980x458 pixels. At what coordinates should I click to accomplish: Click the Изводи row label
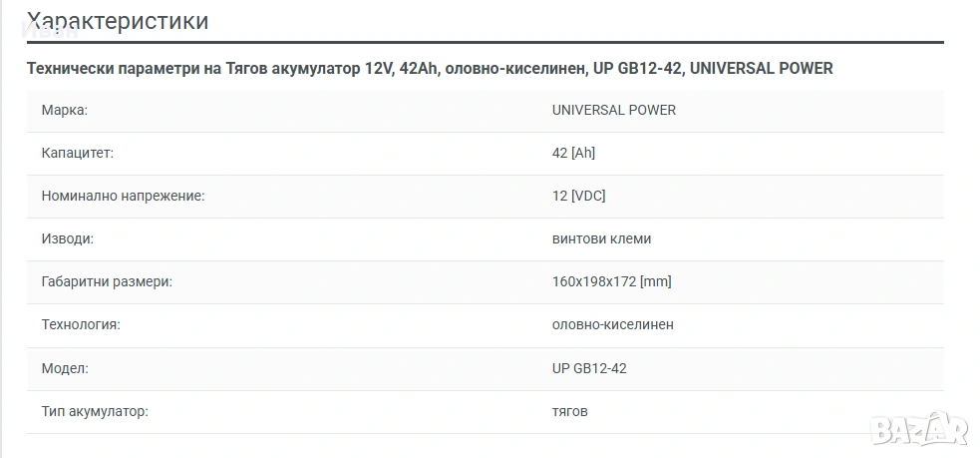(68, 239)
